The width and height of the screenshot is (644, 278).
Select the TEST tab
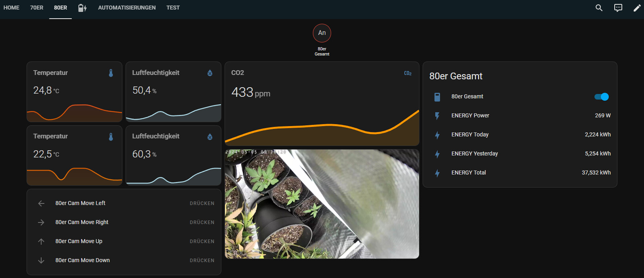coord(173,8)
